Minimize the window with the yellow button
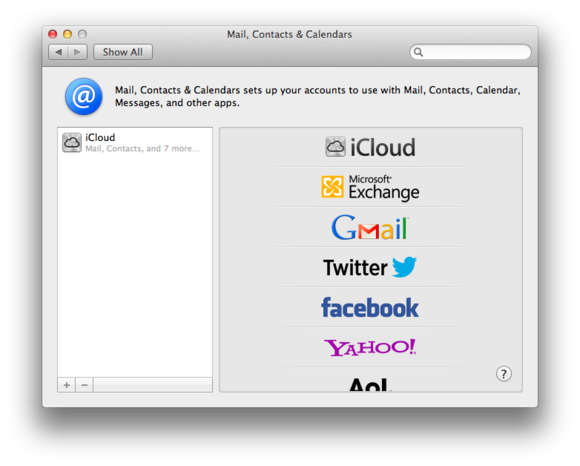The image size is (580, 466). (x=67, y=34)
